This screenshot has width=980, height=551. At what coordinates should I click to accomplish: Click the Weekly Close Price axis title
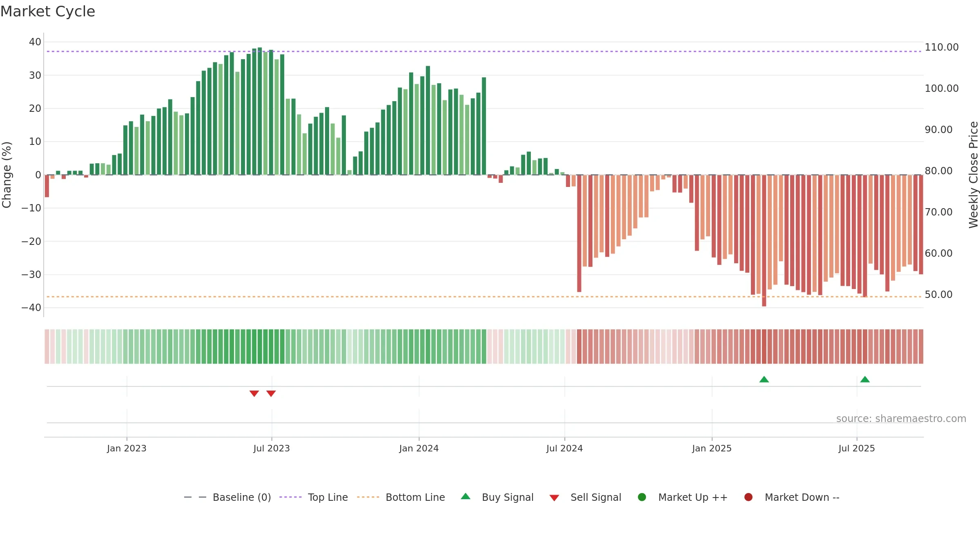tap(973, 175)
